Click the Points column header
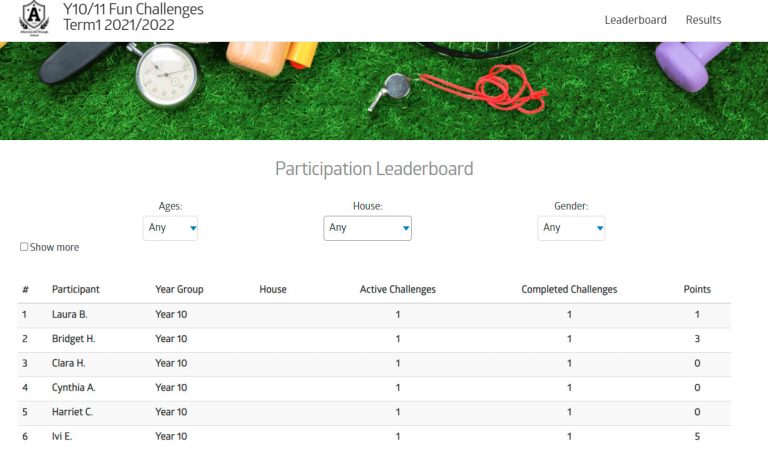 coord(697,289)
